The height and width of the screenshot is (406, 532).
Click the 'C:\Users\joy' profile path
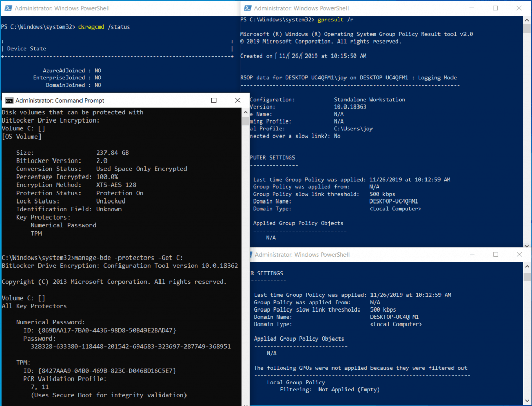click(353, 129)
